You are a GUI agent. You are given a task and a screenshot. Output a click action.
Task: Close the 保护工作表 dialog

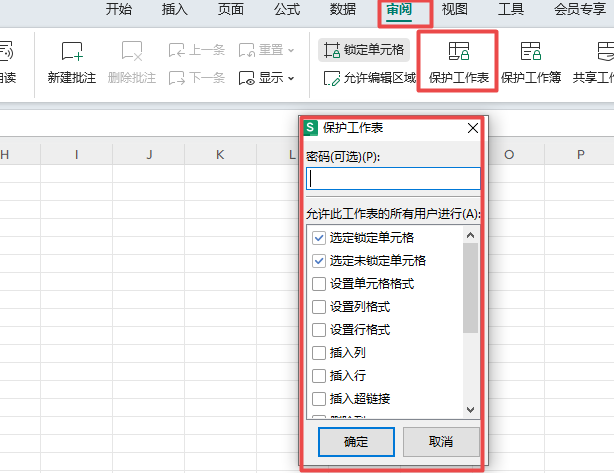tap(473, 128)
